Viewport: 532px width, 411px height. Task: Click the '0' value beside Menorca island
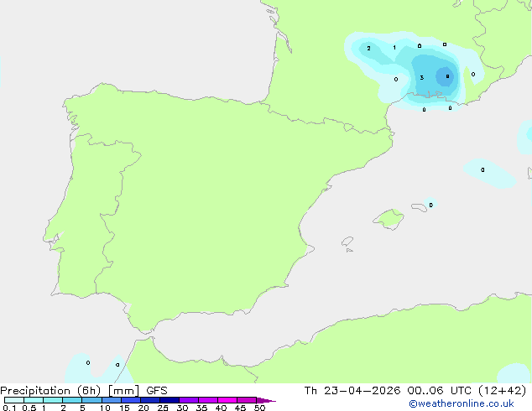431,205
